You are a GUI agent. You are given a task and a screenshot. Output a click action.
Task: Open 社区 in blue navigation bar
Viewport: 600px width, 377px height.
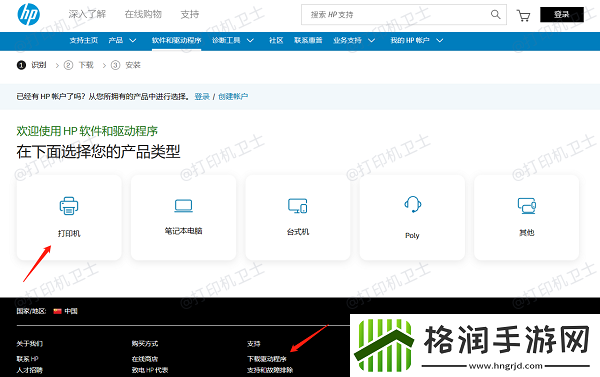[276, 40]
